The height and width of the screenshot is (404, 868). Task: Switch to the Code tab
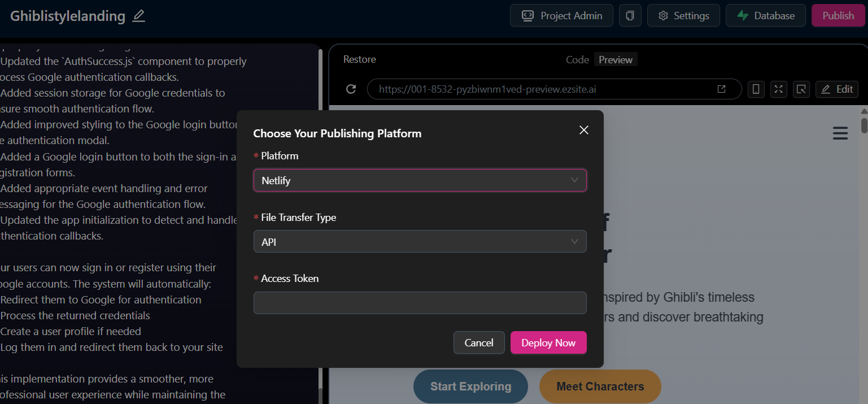click(577, 60)
